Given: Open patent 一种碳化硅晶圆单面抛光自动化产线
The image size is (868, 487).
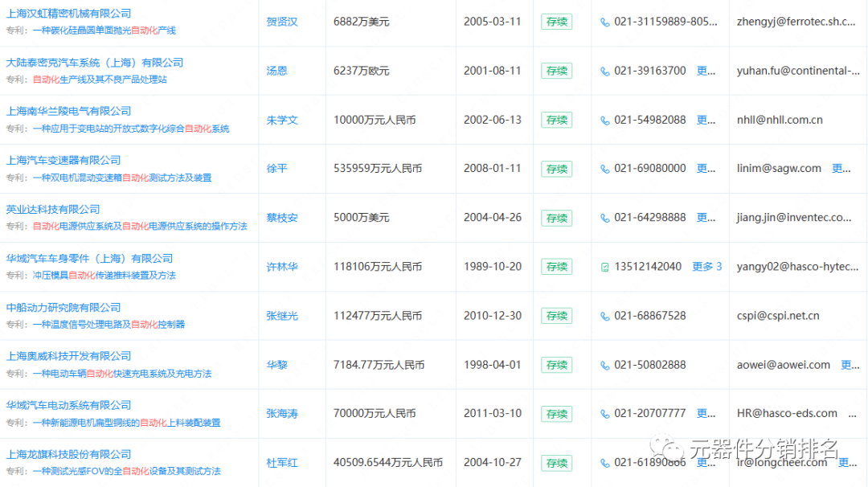Looking at the screenshot, I should pyautogui.click(x=104, y=31).
